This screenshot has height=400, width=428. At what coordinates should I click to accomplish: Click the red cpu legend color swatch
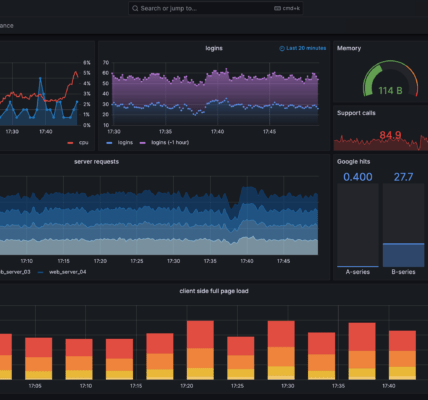tap(70, 143)
